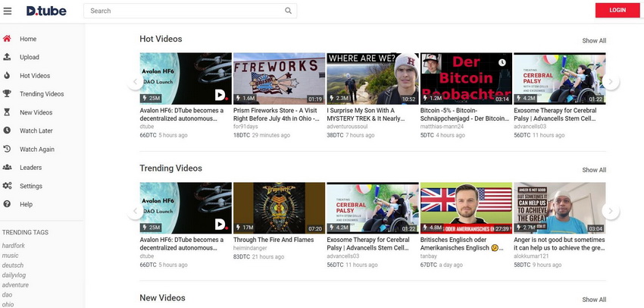The height and width of the screenshot is (308, 644).
Task: Open the hamburger menu icon
Action: click(8, 11)
